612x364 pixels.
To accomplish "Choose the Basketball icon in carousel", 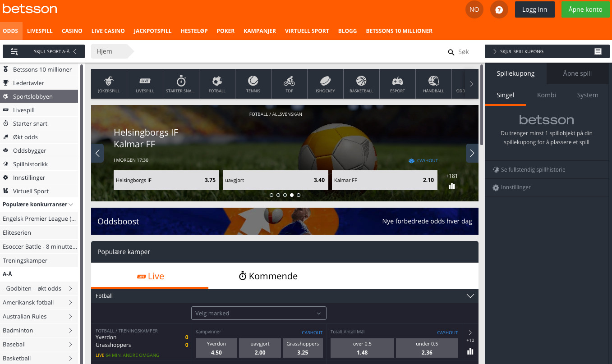I will pos(361,84).
